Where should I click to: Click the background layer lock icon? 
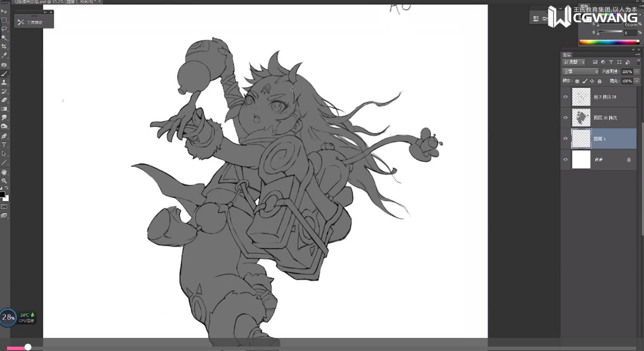point(629,160)
